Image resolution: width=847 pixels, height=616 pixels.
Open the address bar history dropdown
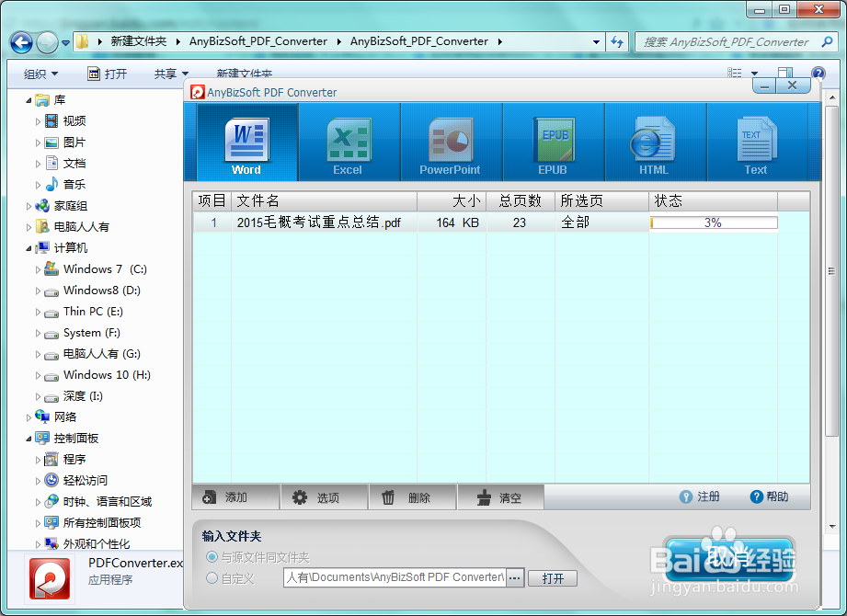[596, 42]
